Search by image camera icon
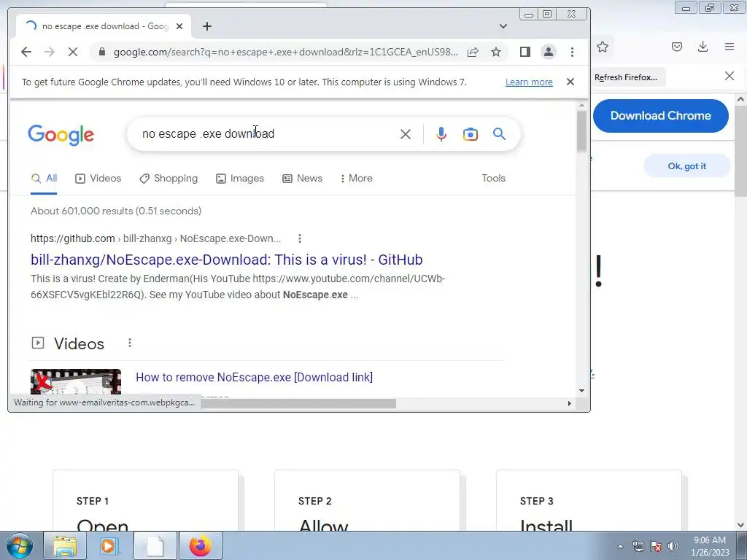Image resolution: width=747 pixels, height=560 pixels. 471,134
